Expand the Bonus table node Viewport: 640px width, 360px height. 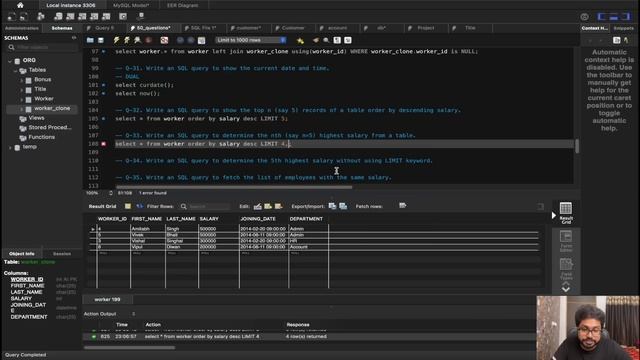[x=22, y=80]
